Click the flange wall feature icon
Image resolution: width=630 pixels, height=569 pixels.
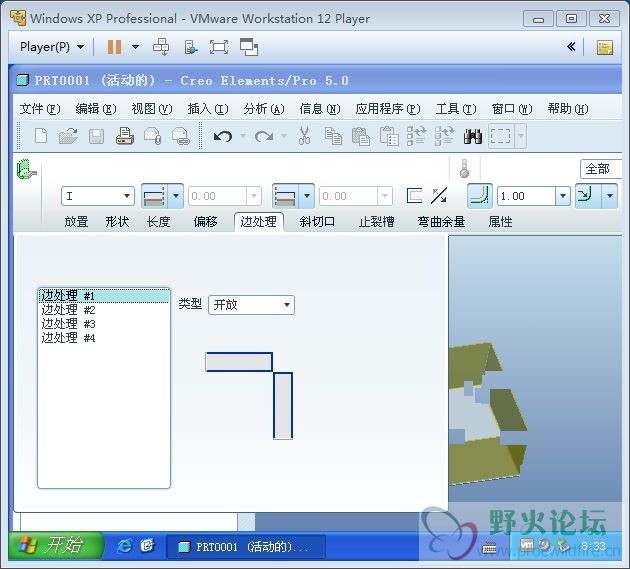click(x=27, y=169)
